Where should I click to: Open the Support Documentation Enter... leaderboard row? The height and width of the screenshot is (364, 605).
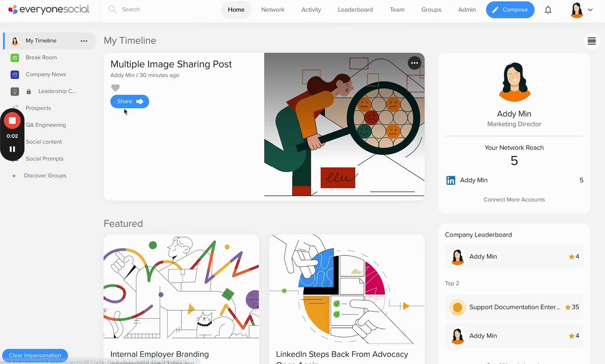tap(514, 307)
